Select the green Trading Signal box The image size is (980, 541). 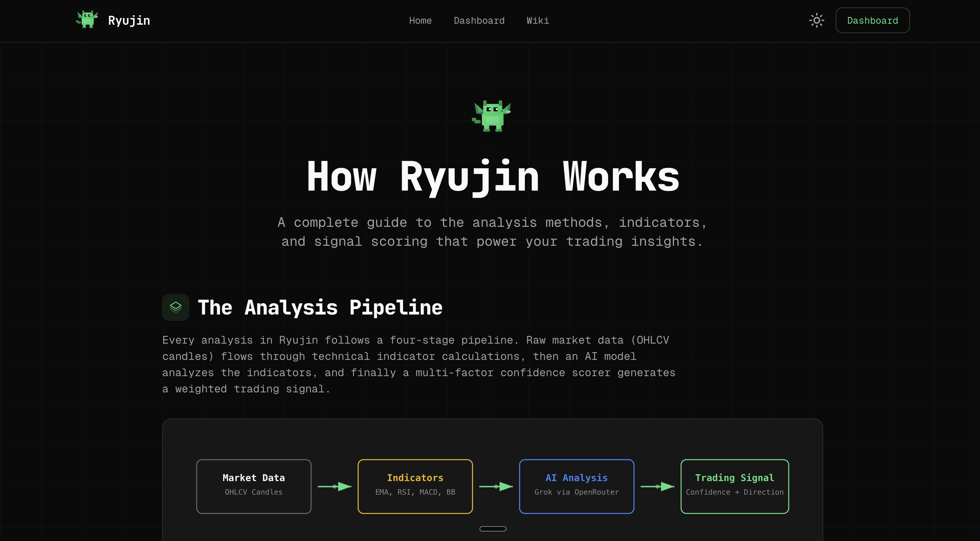coord(734,486)
